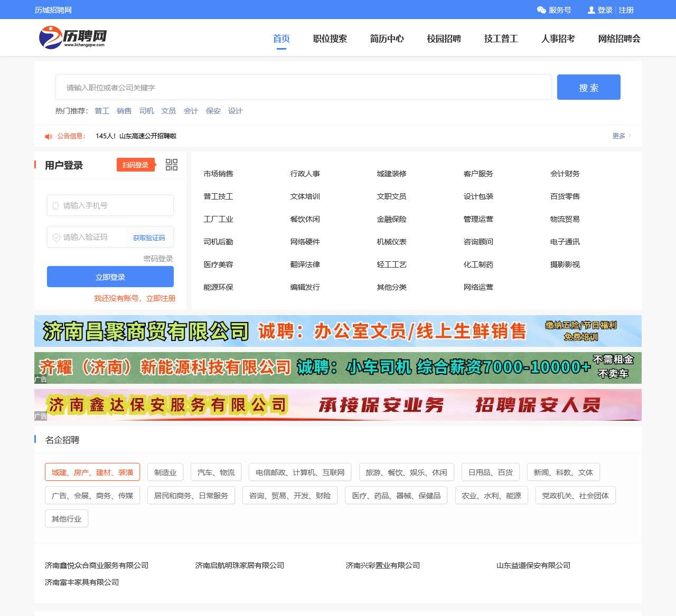Viewport: 676px width, 616px height.
Task: Click the announcement speaker icon
Action: [x=48, y=136]
